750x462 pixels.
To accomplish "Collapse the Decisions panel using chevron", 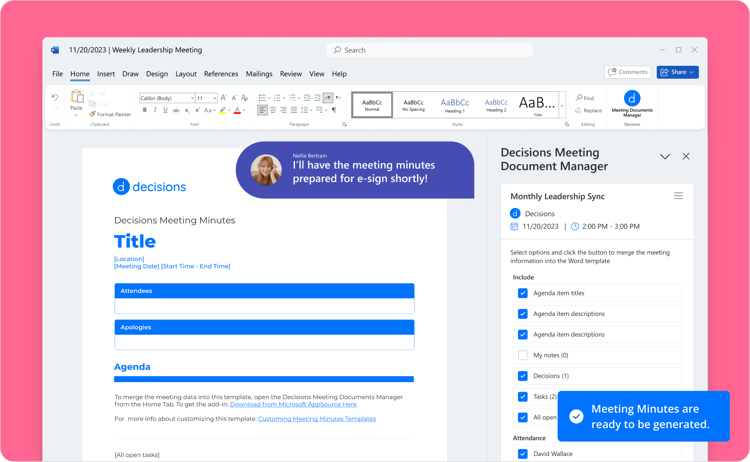I will 664,157.
